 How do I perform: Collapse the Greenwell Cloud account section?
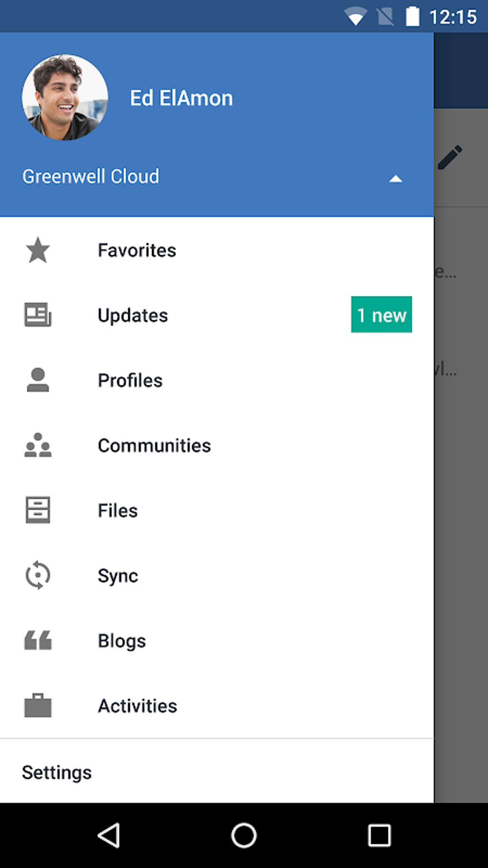396,178
